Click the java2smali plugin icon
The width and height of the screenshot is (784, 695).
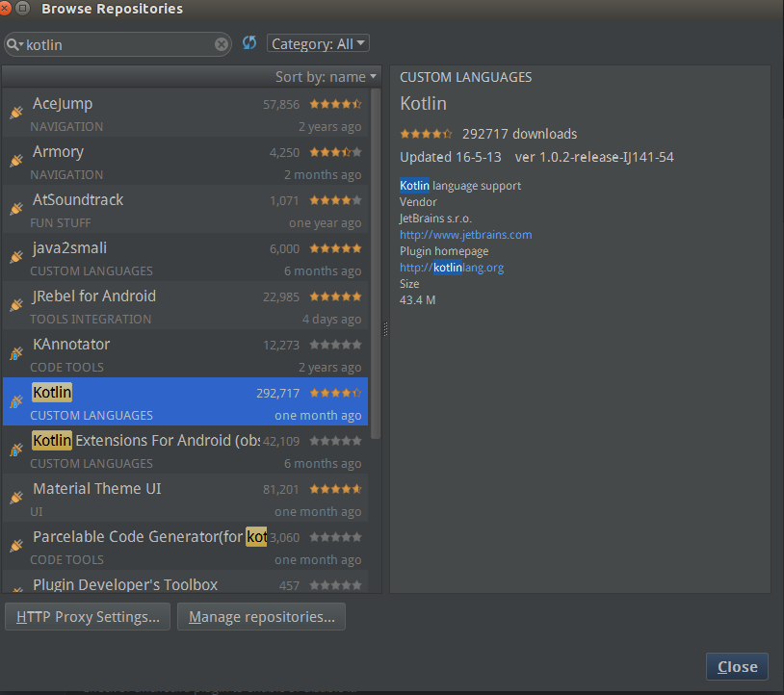[x=16, y=257]
